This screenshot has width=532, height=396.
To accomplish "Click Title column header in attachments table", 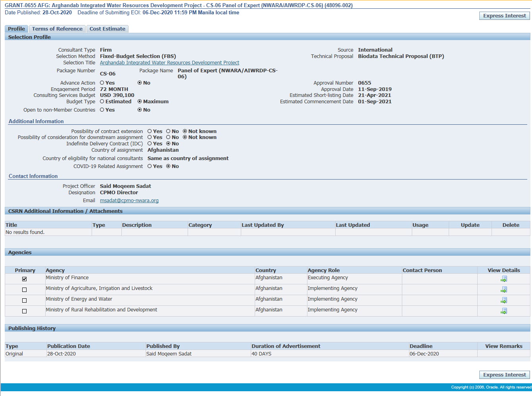I will click(11, 225).
